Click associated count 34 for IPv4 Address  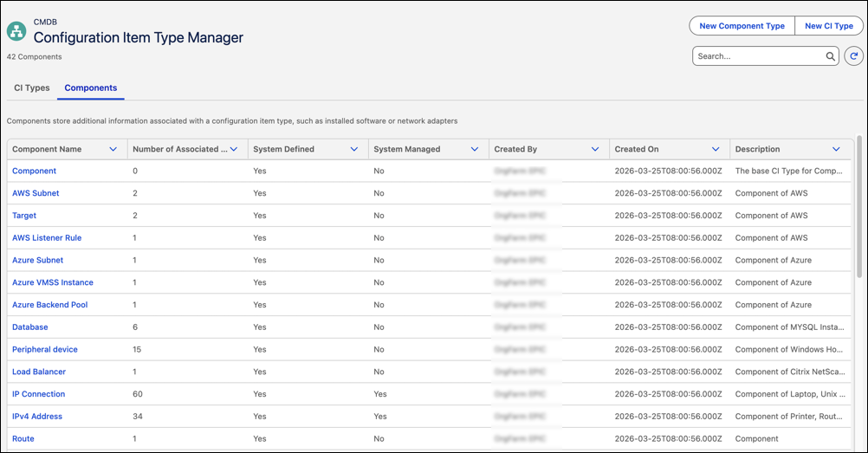tap(137, 416)
